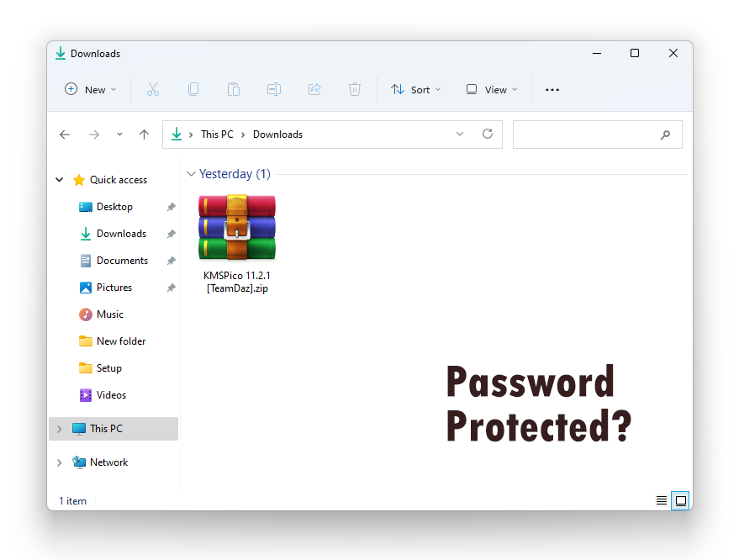Expand the Network tree node
The width and height of the screenshot is (739, 560).
click(x=60, y=463)
